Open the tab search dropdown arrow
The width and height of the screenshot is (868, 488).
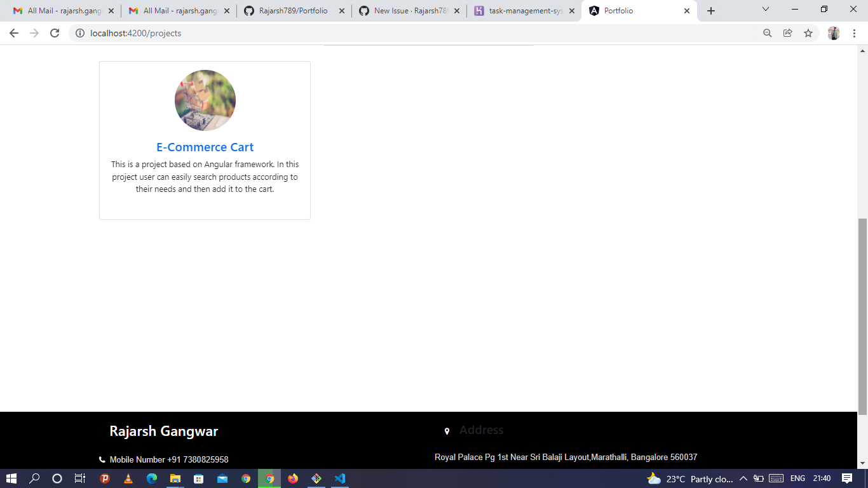click(765, 10)
